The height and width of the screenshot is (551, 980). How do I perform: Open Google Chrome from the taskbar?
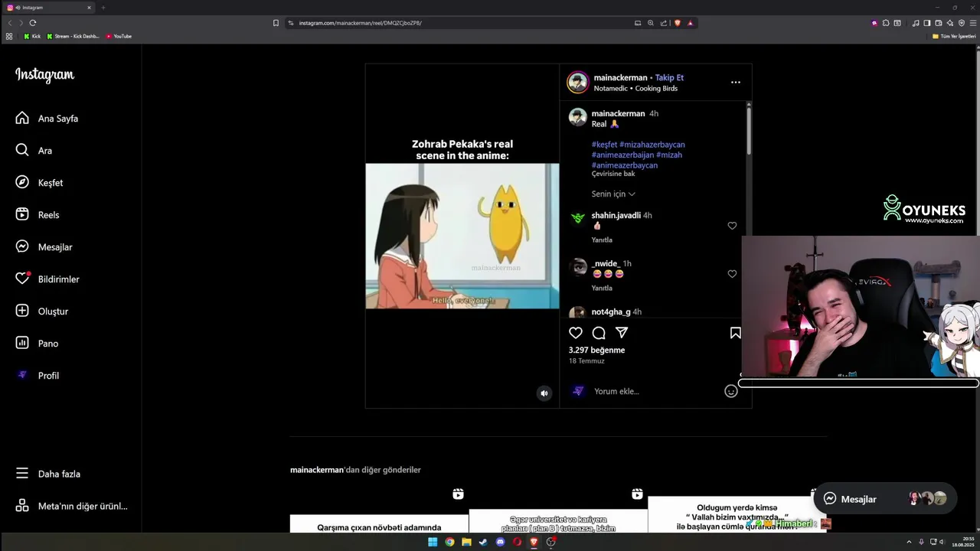tap(449, 542)
